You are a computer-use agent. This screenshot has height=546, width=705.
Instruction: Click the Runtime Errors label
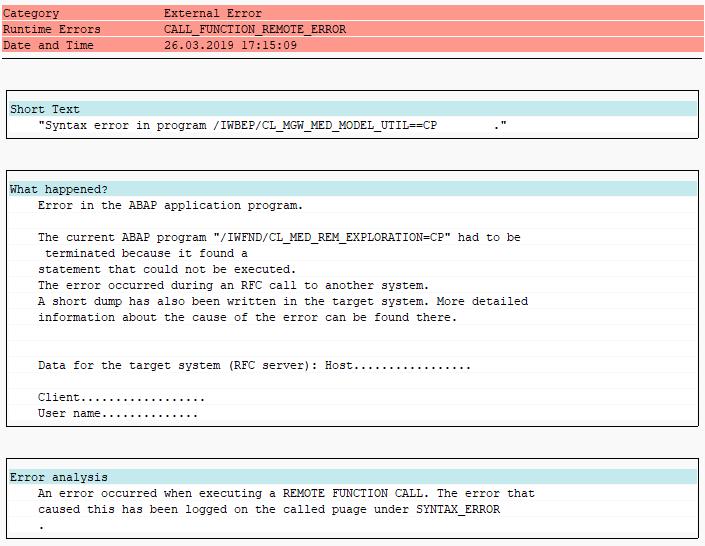tap(52, 29)
